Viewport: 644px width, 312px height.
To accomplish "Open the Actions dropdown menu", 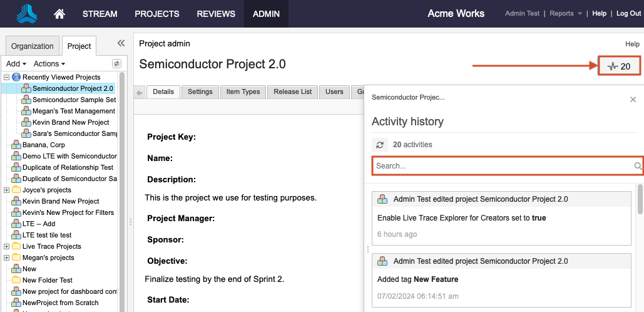I will pyautogui.click(x=49, y=64).
